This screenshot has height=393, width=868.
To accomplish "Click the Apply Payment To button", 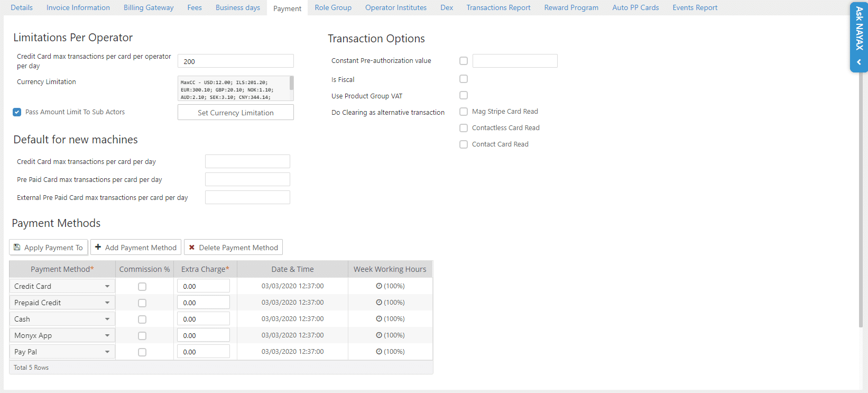I will pos(48,248).
